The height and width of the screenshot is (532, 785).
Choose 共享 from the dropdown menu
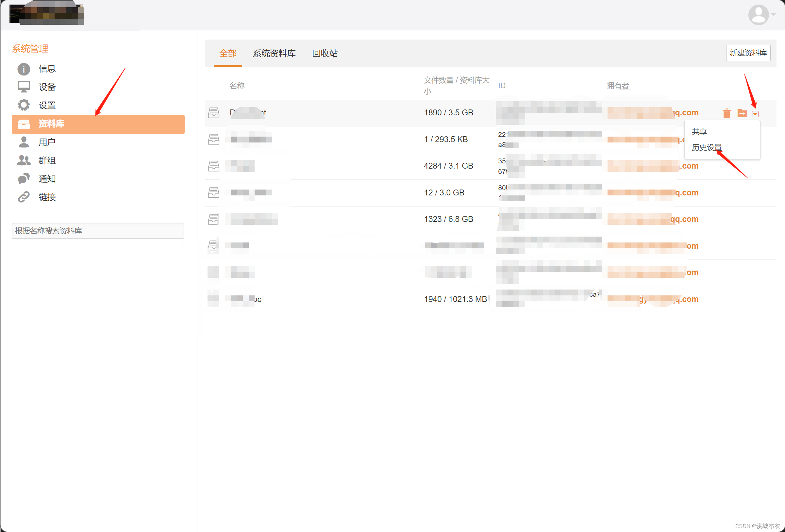pyautogui.click(x=699, y=131)
